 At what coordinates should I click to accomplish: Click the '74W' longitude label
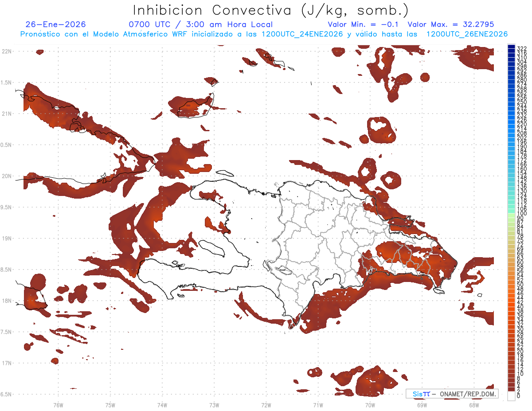tap(162, 405)
